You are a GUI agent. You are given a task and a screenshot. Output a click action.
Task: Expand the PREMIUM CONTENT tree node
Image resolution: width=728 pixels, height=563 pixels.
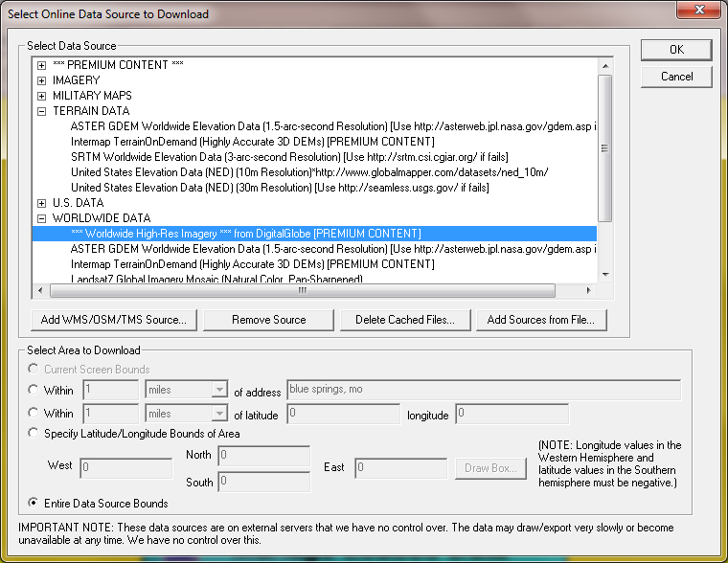[41, 65]
